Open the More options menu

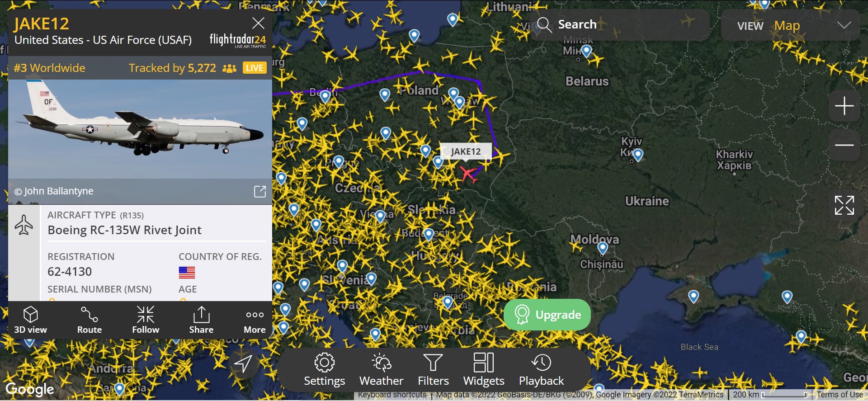click(x=255, y=320)
